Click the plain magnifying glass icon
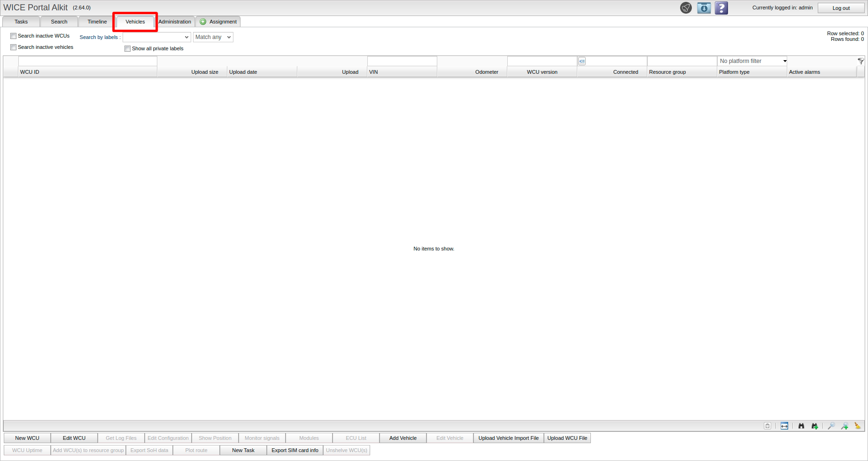 click(x=831, y=426)
